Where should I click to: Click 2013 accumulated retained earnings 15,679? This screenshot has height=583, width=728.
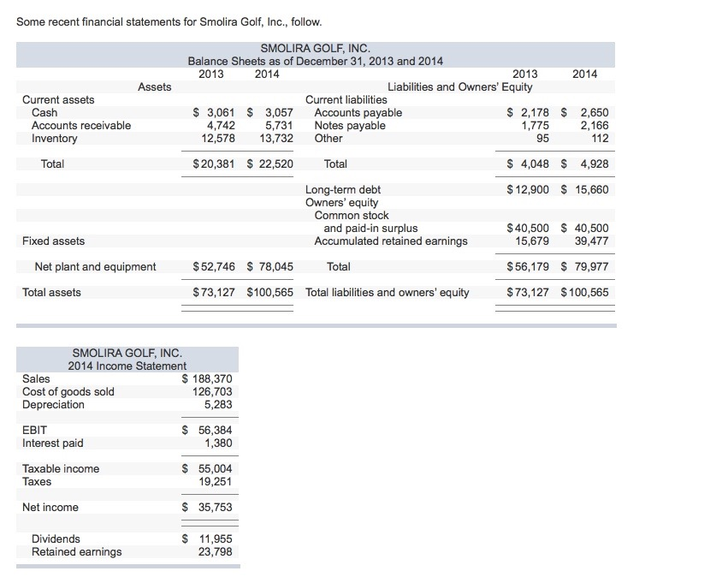pos(532,241)
